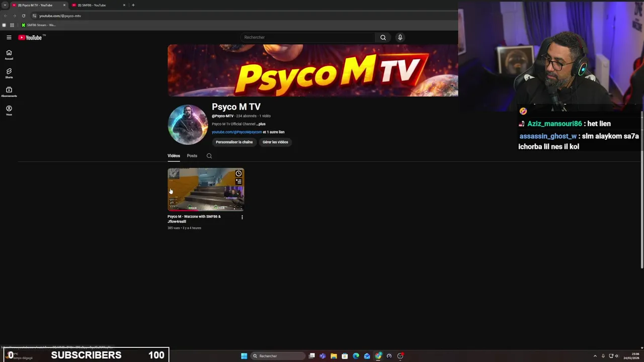Close the SMF86 YouTube tab
Screen dimensions: 644x362
coord(124,5)
